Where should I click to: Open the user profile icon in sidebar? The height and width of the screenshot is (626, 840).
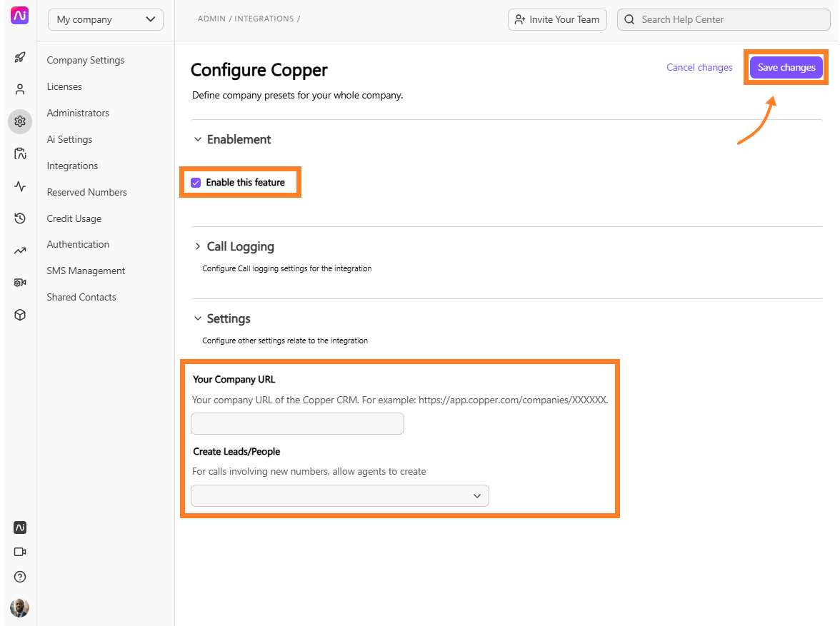tap(20, 89)
